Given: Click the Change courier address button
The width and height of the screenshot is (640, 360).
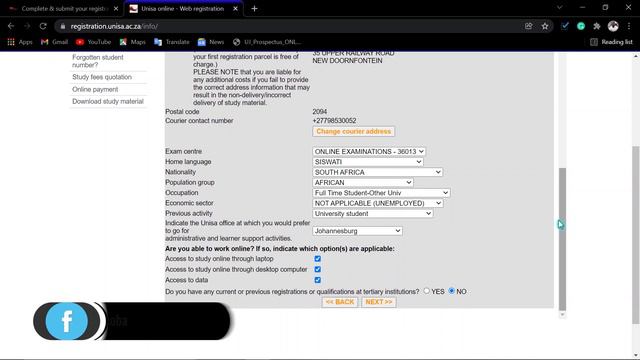Looking at the screenshot, I should [353, 131].
